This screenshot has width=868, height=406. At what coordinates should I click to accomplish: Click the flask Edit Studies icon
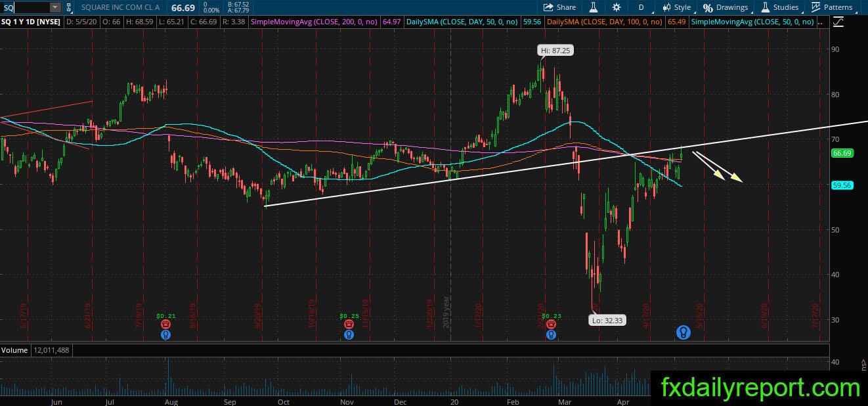point(593,7)
